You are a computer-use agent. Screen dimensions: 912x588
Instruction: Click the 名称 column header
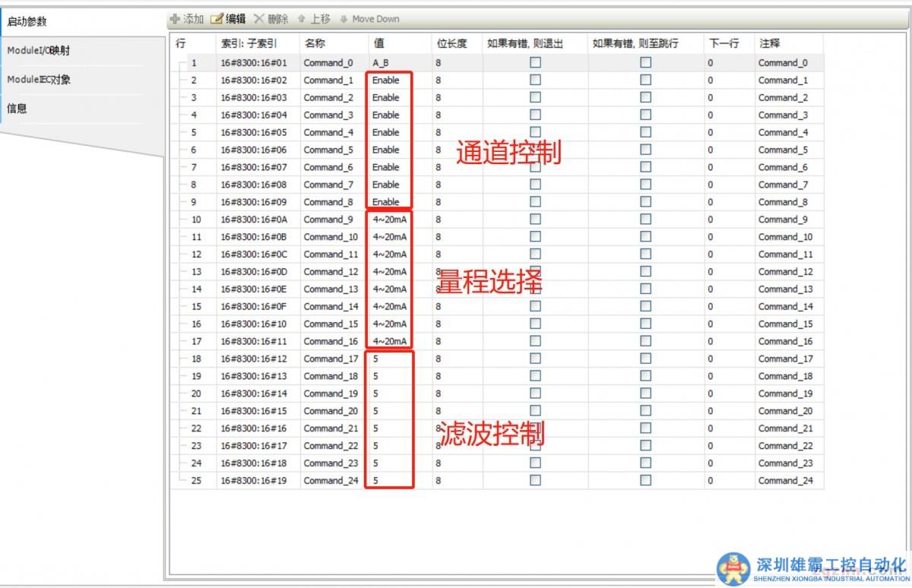click(x=314, y=44)
